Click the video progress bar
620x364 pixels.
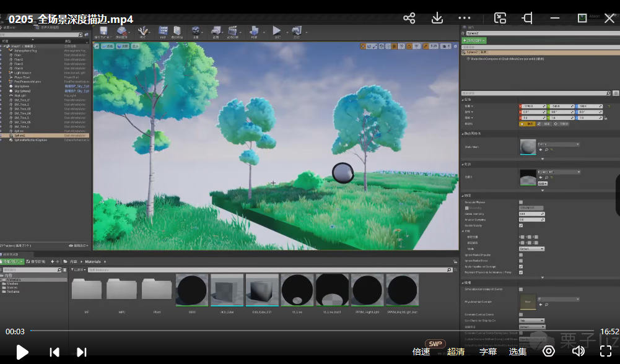(x=310, y=331)
